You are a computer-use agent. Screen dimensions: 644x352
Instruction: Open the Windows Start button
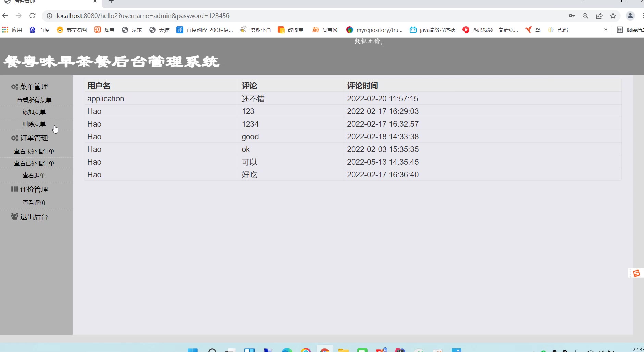(x=193, y=350)
